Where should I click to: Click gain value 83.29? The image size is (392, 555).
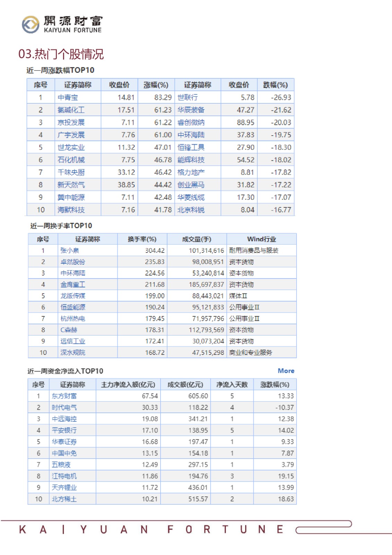click(x=163, y=97)
